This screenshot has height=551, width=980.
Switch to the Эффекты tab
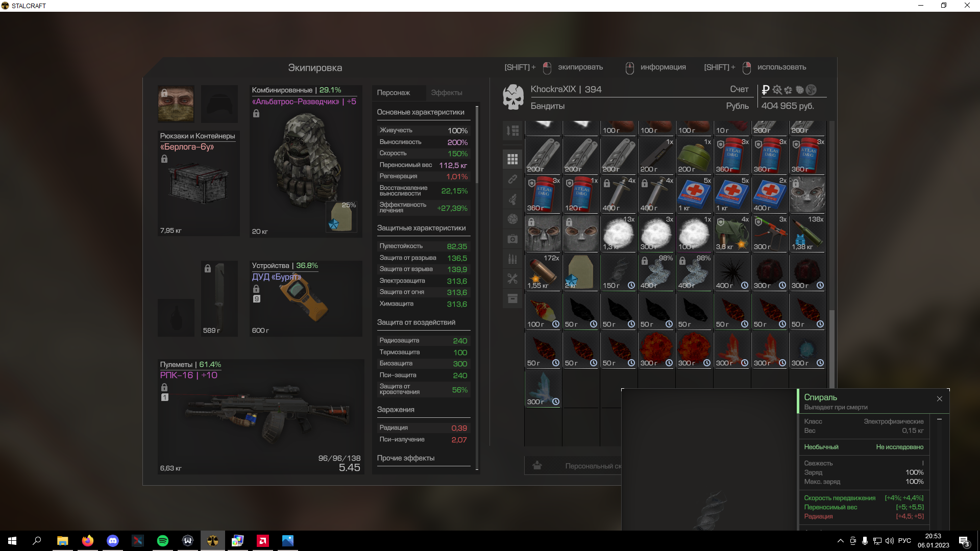(447, 92)
